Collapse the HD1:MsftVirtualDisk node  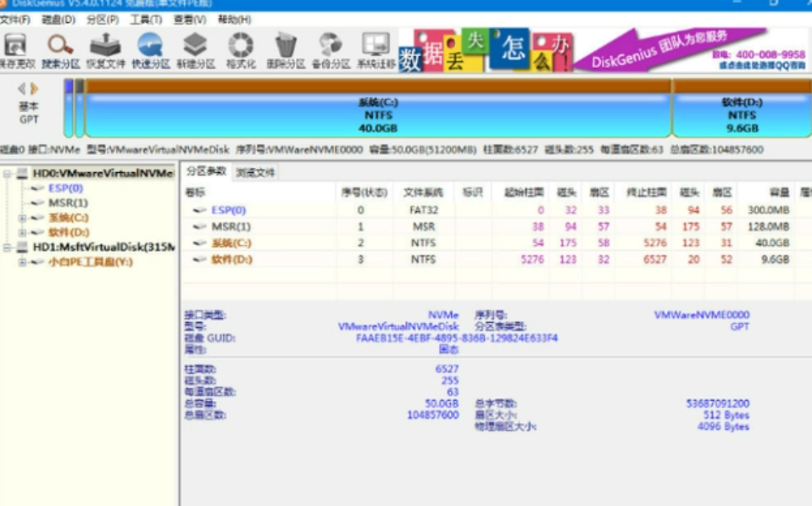(x=8, y=247)
